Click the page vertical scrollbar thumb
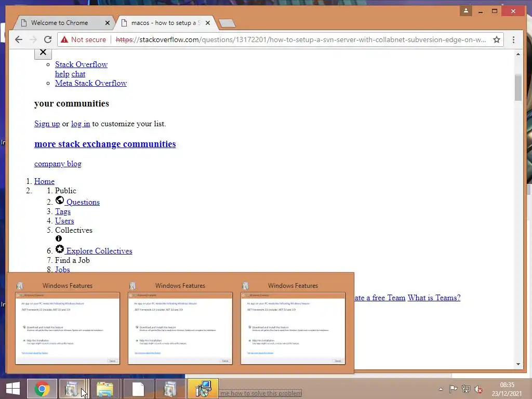This screenshot has height=399, width=532. click(518, 87)
